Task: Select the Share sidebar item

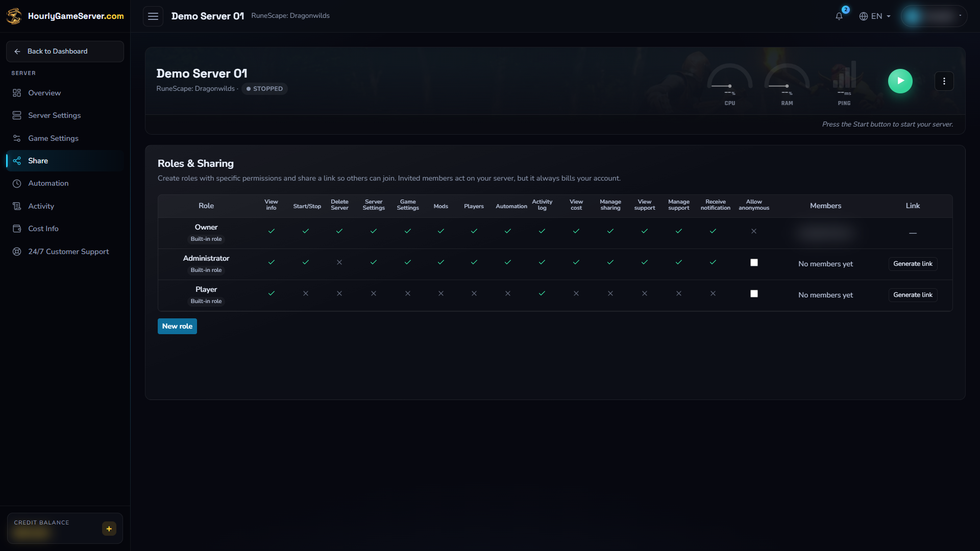Action: tap(65, 161)
